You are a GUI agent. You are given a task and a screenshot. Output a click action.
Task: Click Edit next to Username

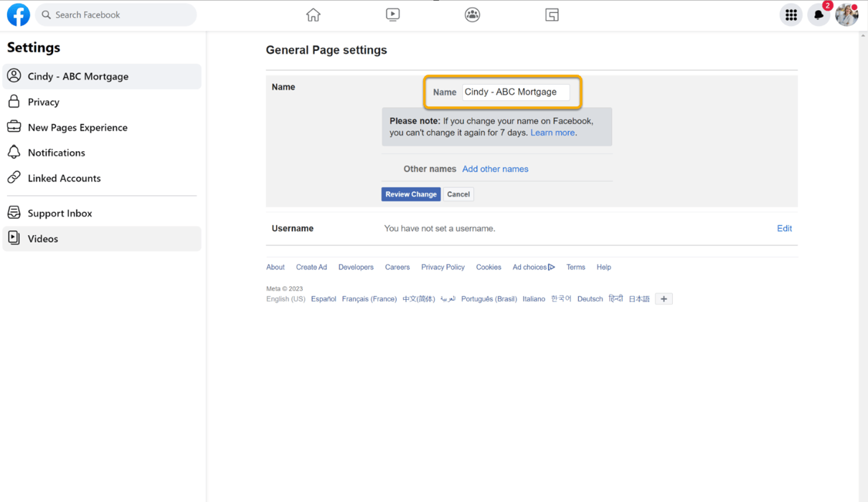point(784,229)
